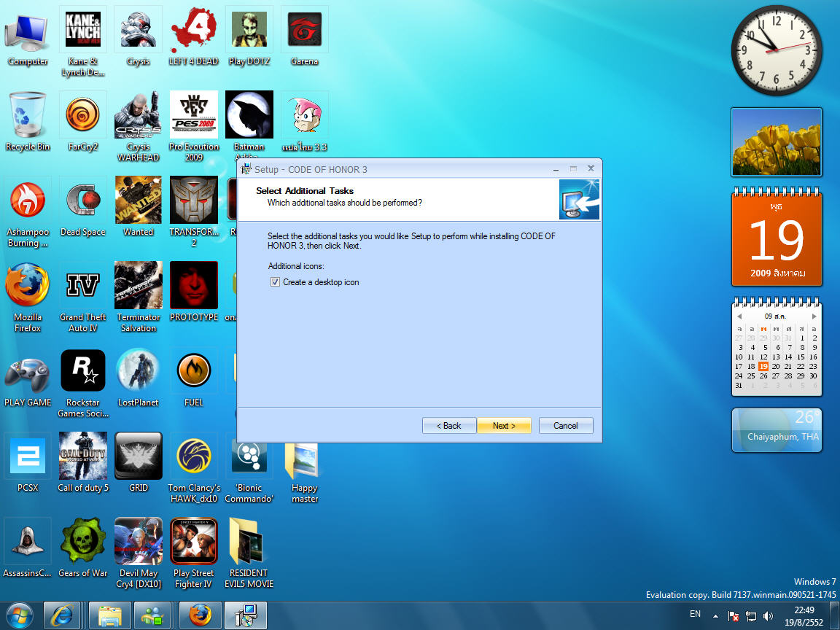Select Rockstar Games Social Club icon
Image resolution: width=840 pixels, height=630 pixels.
click(x=83, y=384)
